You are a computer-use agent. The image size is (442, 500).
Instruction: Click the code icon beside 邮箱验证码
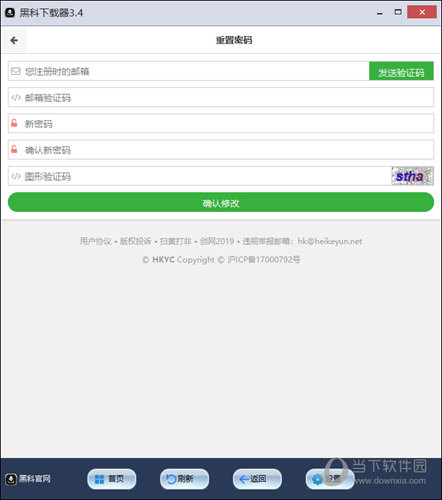[x=16, y=97]
